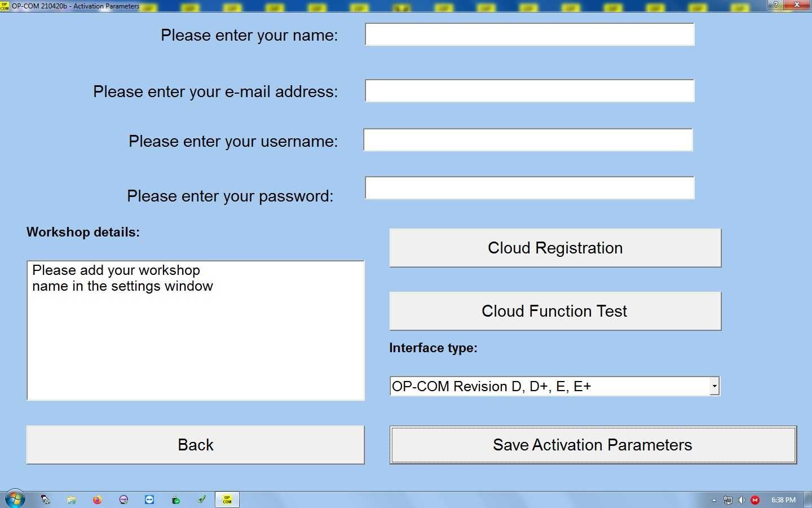Screen dimensions: 812x508
Task: Select OP-COM Revision D, D+, E, E+ combo box
Action: click(555, 386)
